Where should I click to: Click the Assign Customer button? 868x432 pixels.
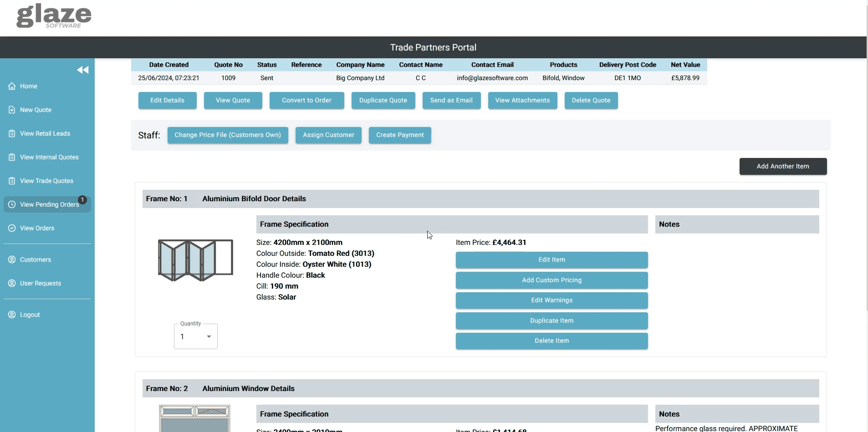pos(328,135)
